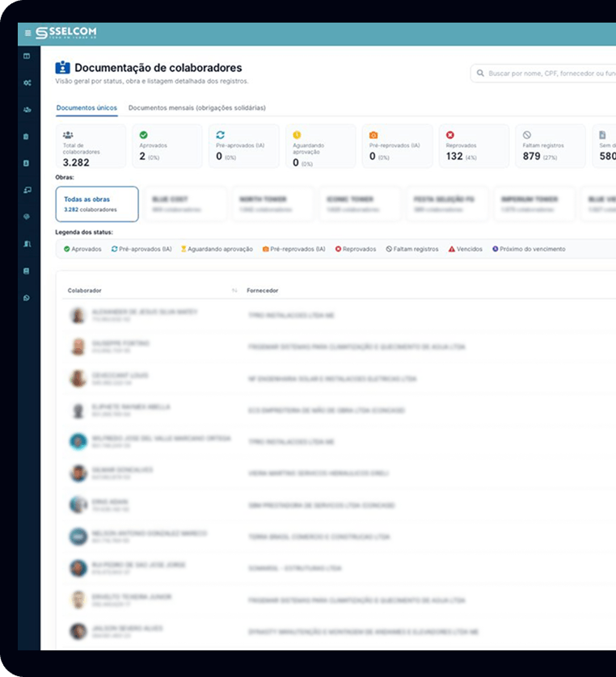Open the Nelson Antonio Gonzalez Mareco row
616x677 pixels.
(339, 536)
